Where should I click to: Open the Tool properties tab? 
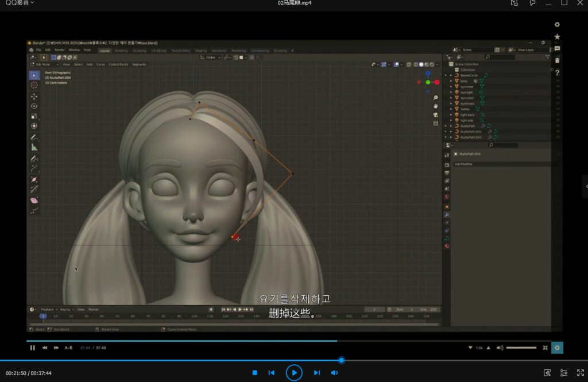447,155
